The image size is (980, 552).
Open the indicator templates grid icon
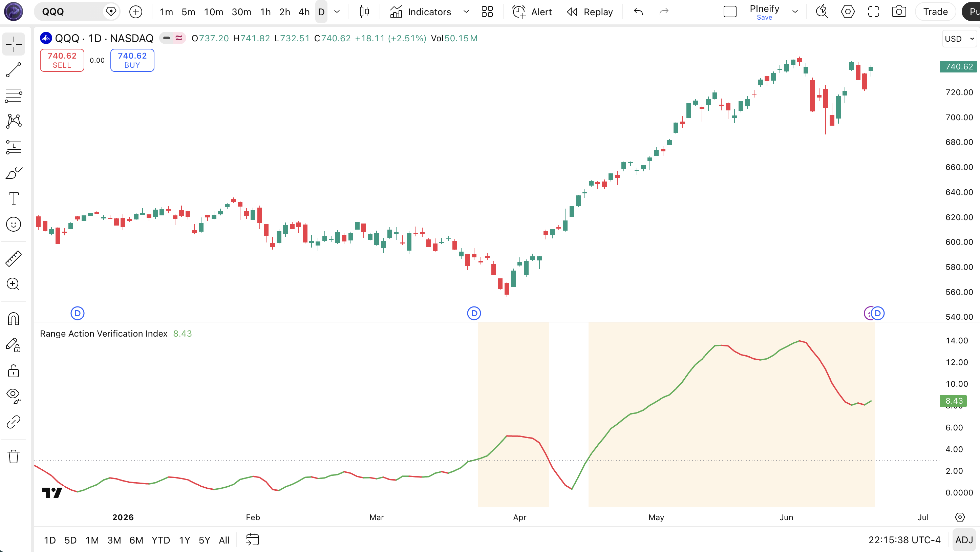pyautogui.click(x=487, y=12)
